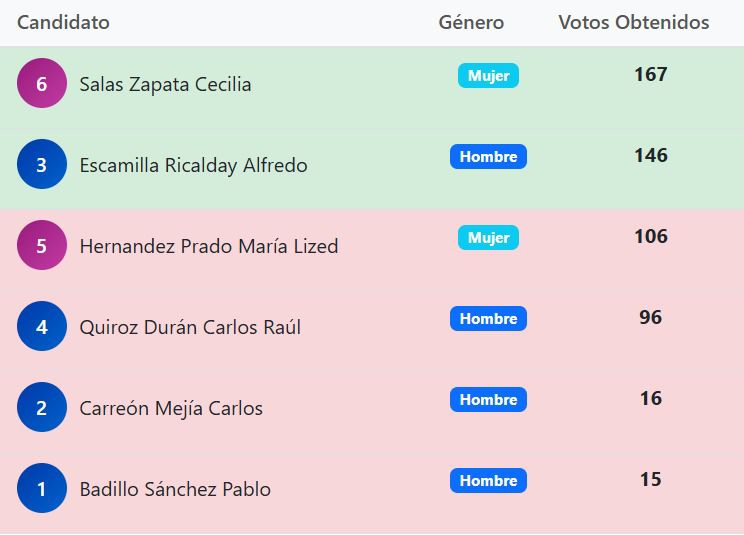Click the 167 votes value

tap(650, 75)
